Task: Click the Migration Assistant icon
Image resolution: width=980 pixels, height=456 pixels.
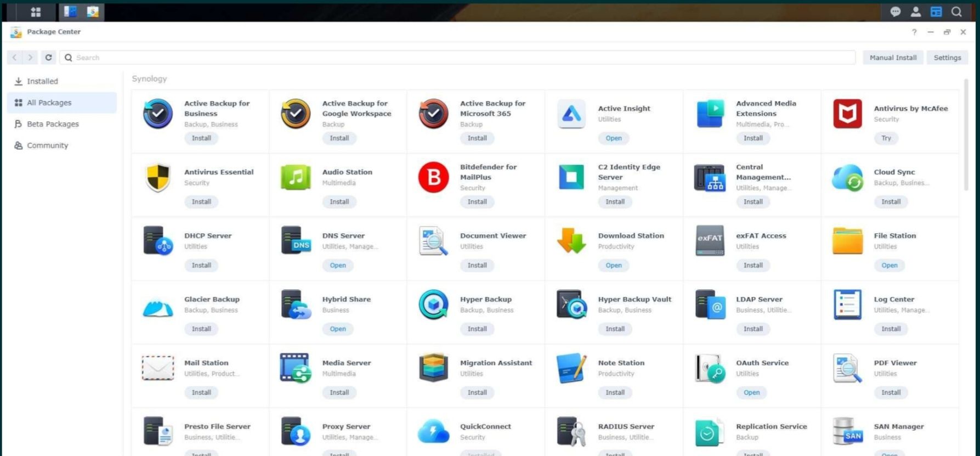Action: coord(433,368)
